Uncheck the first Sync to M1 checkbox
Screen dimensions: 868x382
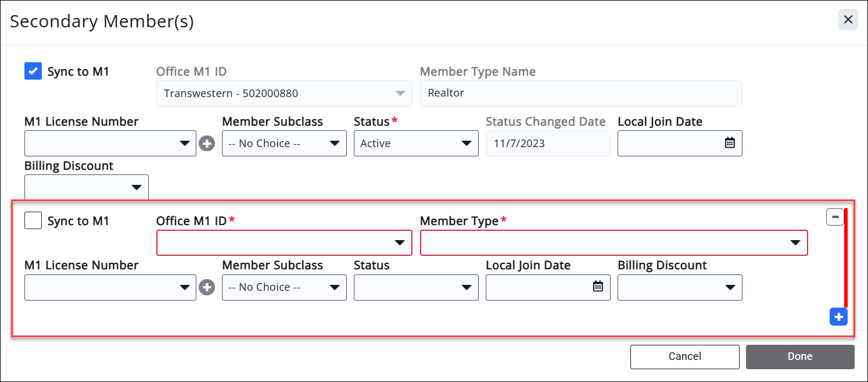(x=33, y=72)
